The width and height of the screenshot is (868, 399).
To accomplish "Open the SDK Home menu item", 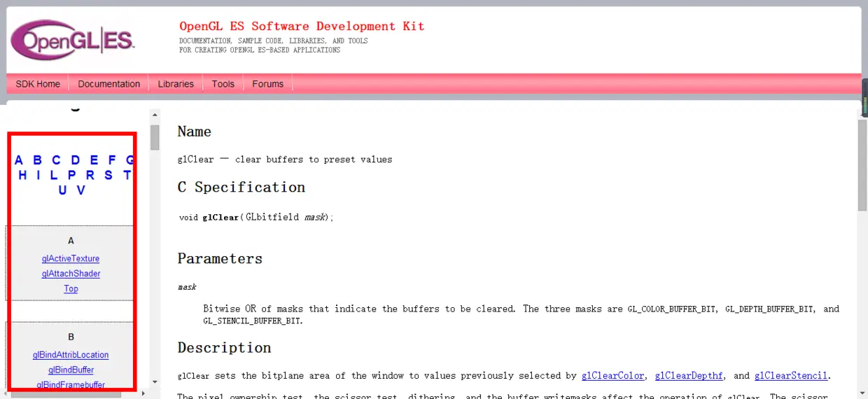I will (x=38, y=84).
